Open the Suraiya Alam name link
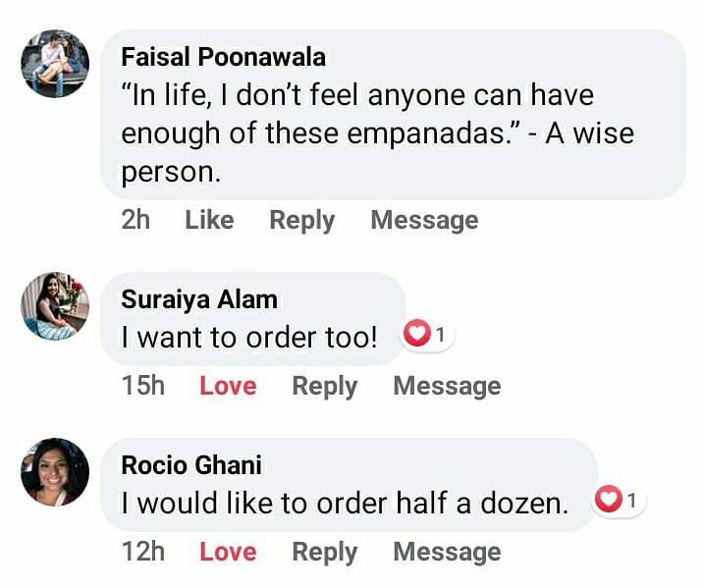 click(199, 299)
